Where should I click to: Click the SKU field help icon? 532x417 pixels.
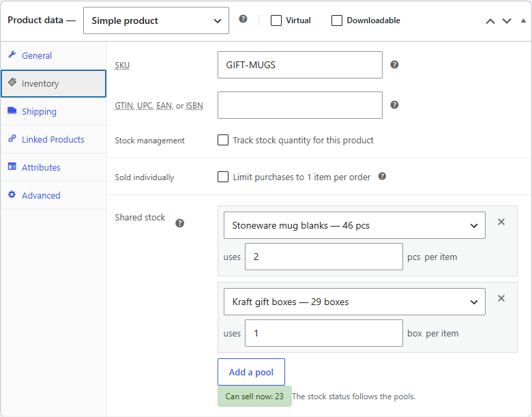coord(394,65)
